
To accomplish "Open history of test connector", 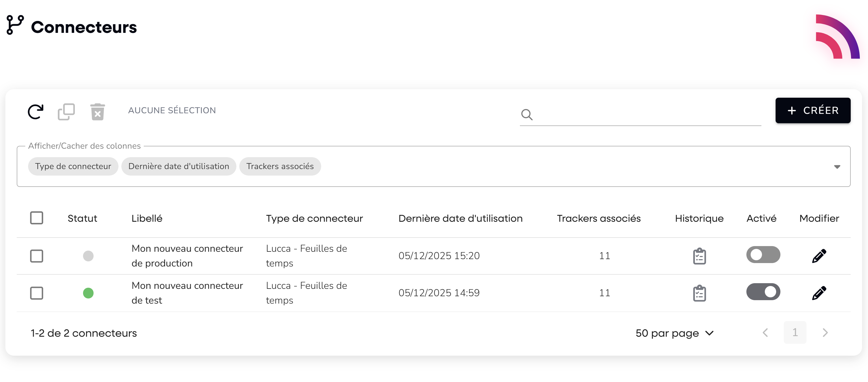I will click(699, 293).
